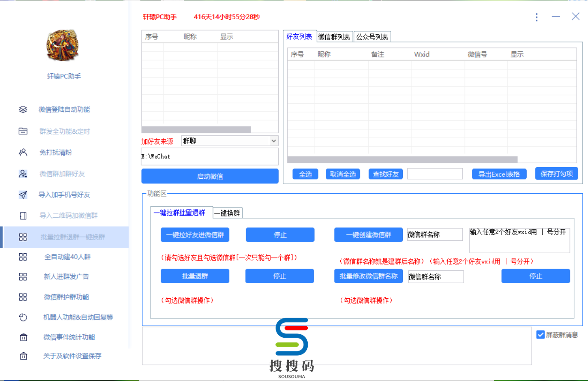Select the 一键拉群批量退群 tab

[x=182, y=212]
